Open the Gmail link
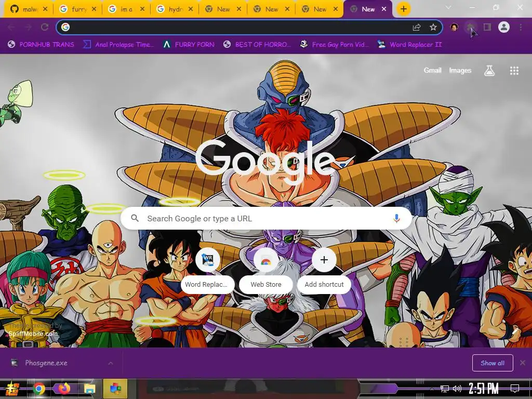Screen dimensions: 532x399 (432, 70)
